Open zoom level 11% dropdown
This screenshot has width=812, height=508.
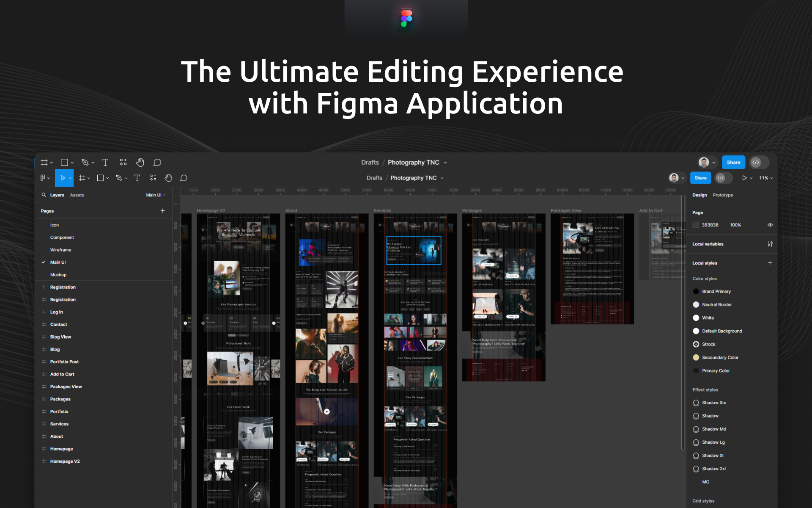point(766,178)
